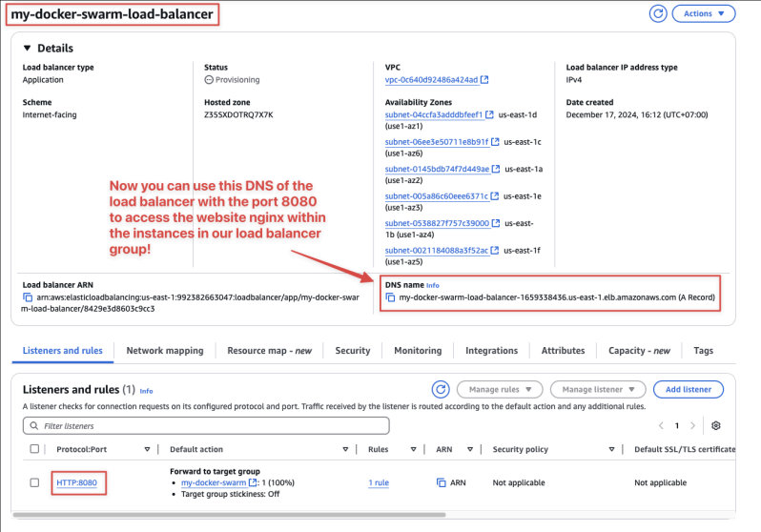
Task: Copy the listener ARN
Action: [442, 482]
